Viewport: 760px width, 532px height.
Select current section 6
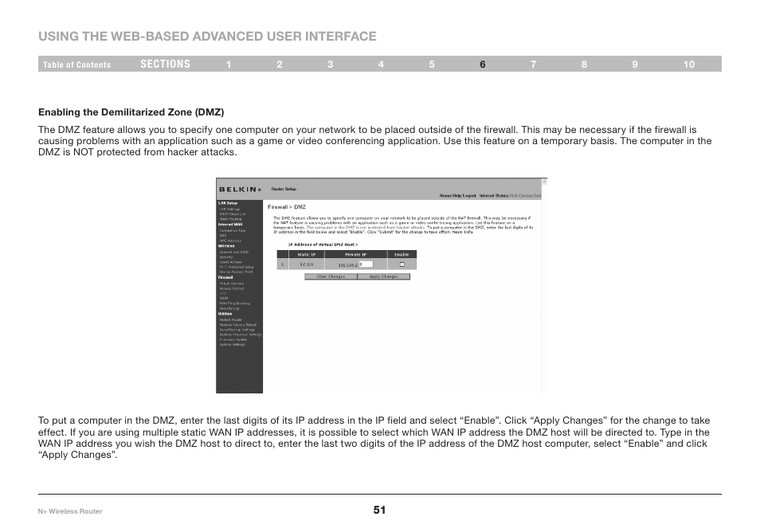[x=483, y=65]
